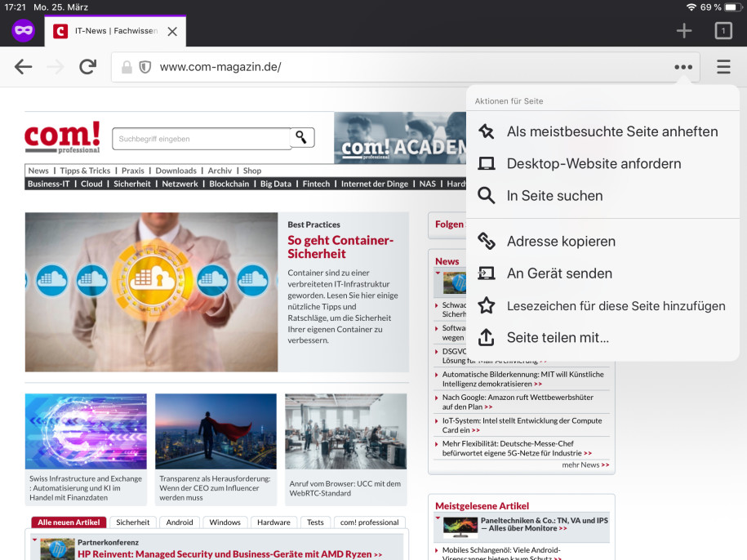Tap the page actions three-dot icon
This screenshot has width=747, height=560.
pos(683,67)
